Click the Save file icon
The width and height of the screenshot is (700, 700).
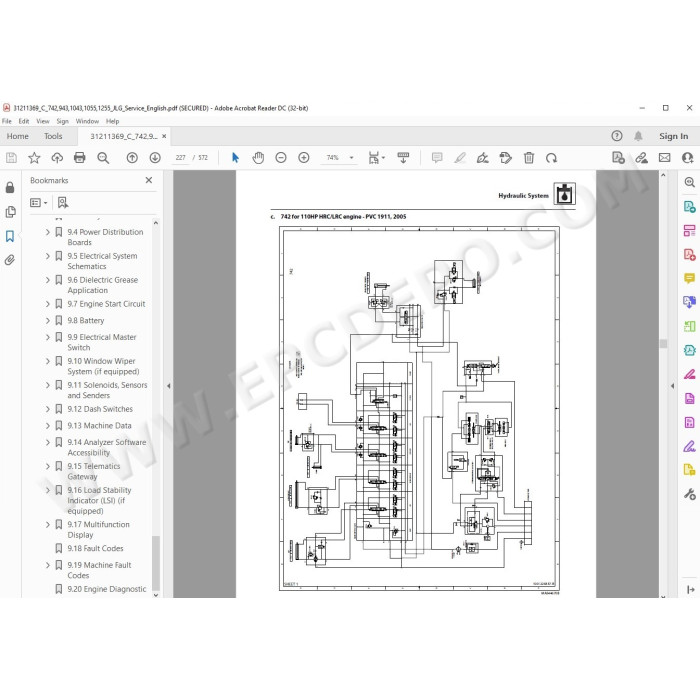[x=11, y=158]
